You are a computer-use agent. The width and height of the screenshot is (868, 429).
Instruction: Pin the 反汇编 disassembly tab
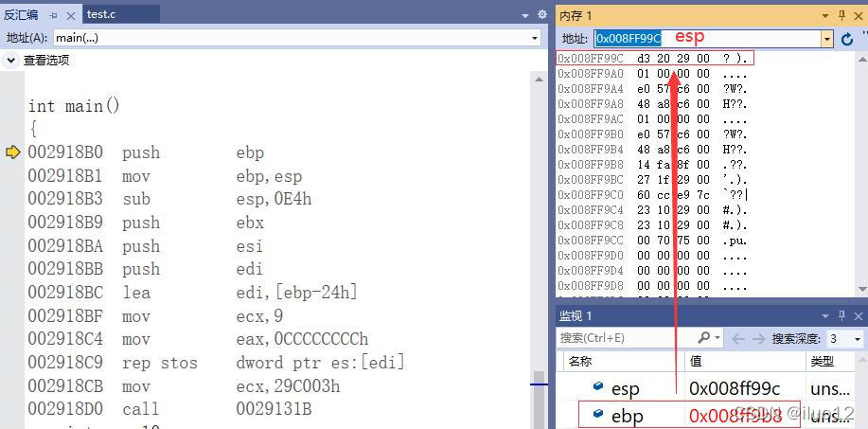(54, 15)
